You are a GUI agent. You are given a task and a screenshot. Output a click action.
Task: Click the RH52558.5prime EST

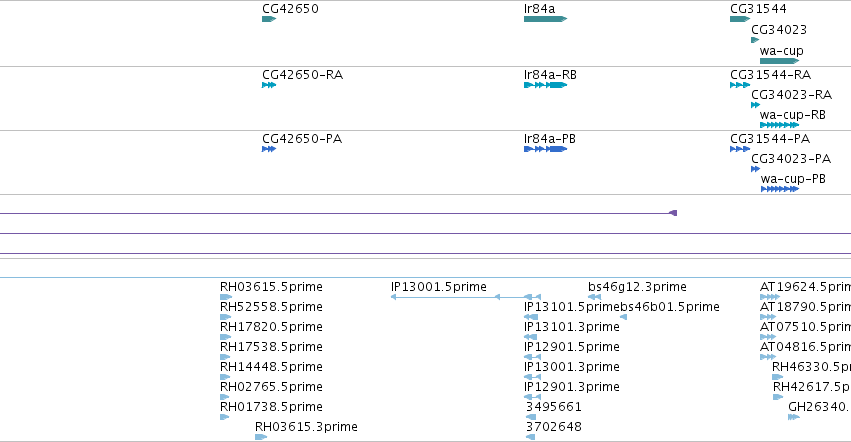pos(226,317)
